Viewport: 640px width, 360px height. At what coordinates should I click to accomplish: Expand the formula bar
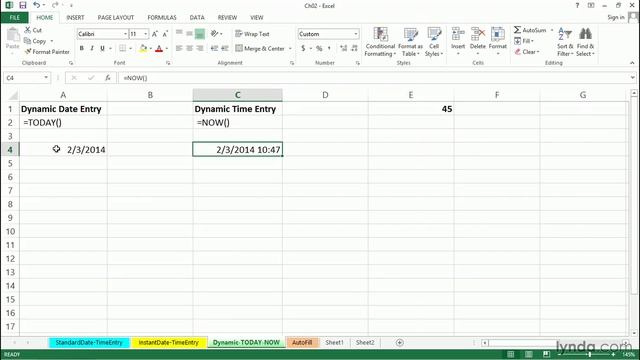(x=633, y=78)
